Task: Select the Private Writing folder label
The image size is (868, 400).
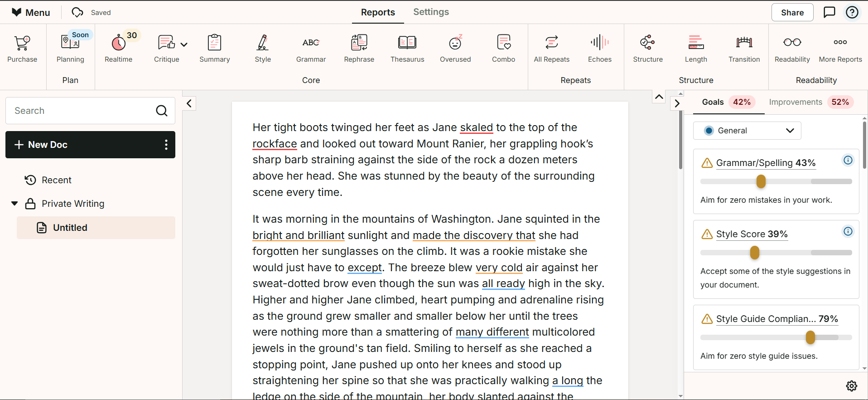Action: 73,204
